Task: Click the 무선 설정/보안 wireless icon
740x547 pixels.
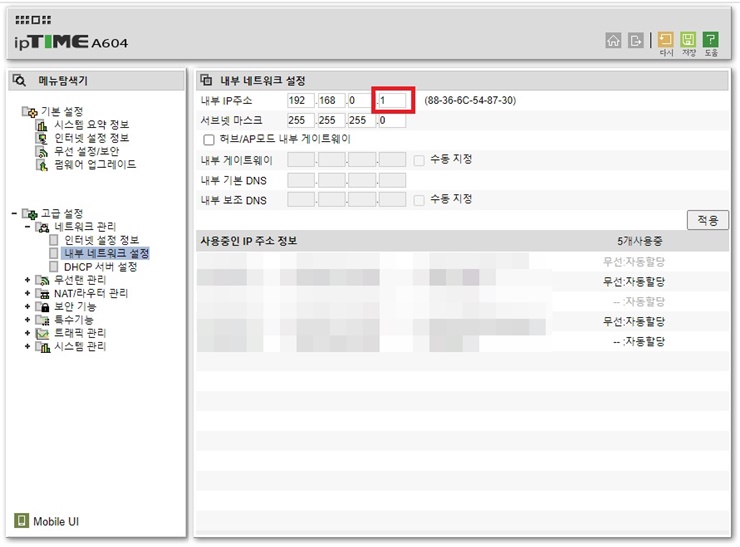Action: click(42, 151)
